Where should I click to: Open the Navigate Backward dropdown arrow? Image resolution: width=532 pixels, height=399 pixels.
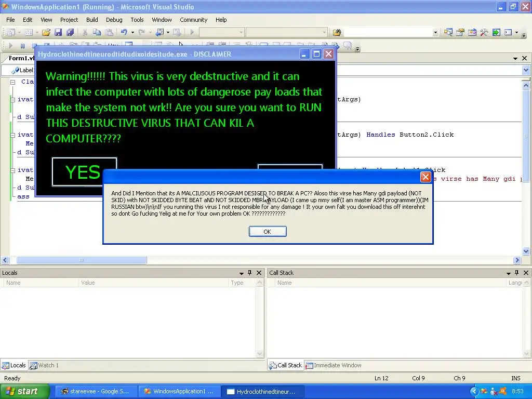(x=168, y=32)
